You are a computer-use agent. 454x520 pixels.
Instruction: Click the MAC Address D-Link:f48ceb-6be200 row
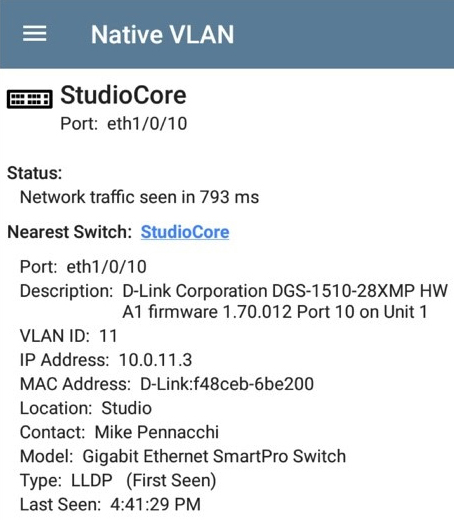click(x=167, y=384)
